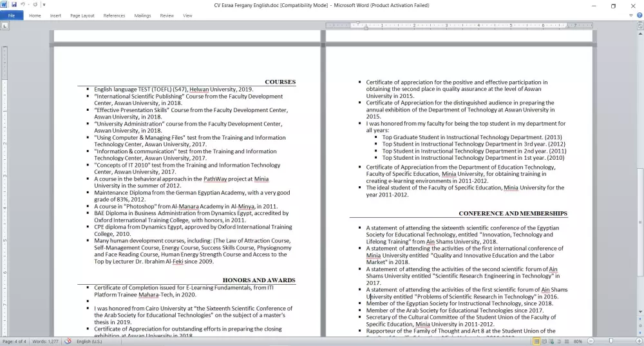644x346 pixels.
Task: Click the scroll down arrow of vertical scrollbar
Action: point(640,312)
